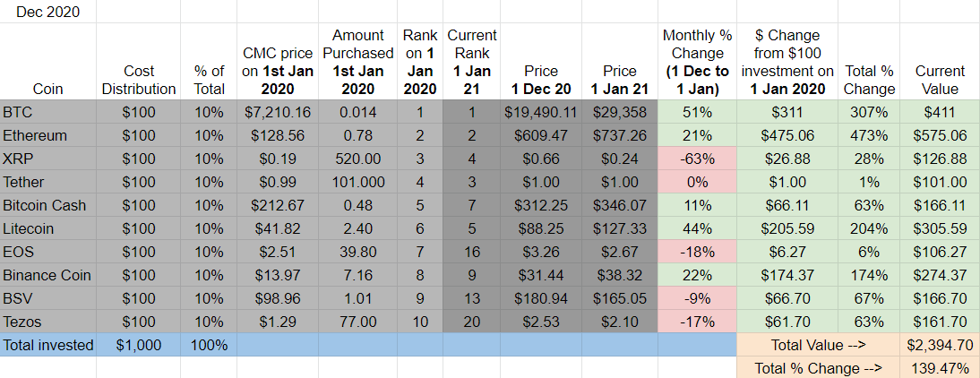The image size is (980, 378).
Task: Select the '100%' total cell
Action: pos(209,345)
